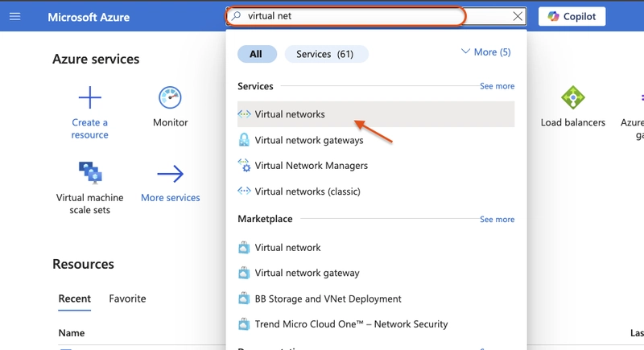Click the Virtual network gateways lock icon
This screenshot has width=644, height=350.
(244, 140)
